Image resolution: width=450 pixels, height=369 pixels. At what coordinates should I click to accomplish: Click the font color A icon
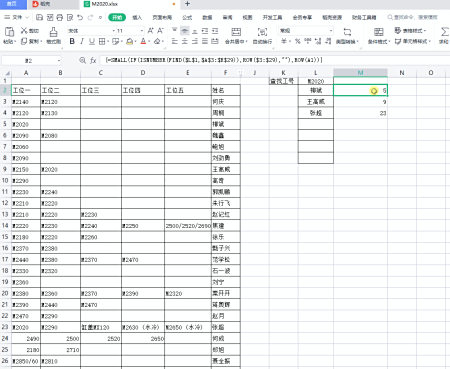click(x=143, y=41)
